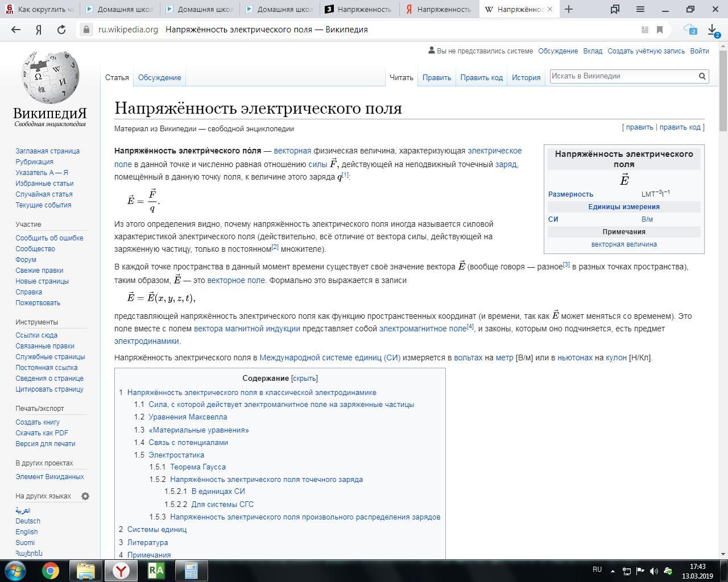This screenshot has width=728, height=582.
Task: Open File Explorer from taskbar
Action: tap(86, 570)
